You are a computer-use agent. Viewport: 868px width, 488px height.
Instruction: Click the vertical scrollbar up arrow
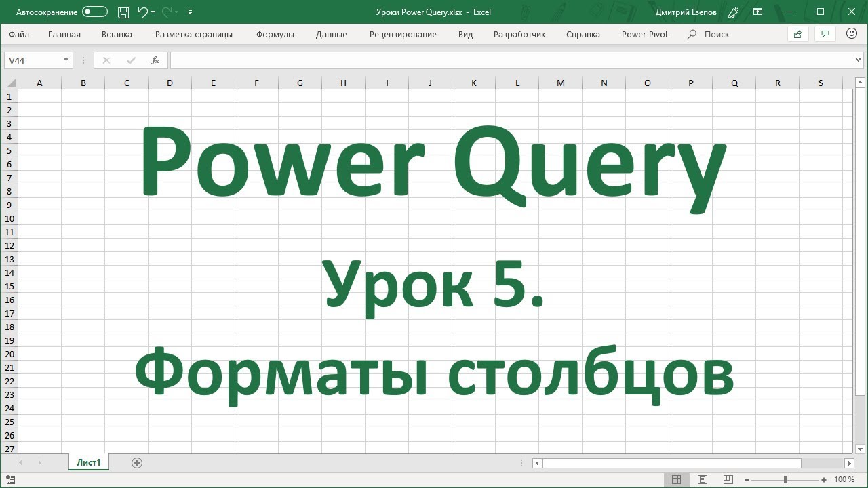860,83
